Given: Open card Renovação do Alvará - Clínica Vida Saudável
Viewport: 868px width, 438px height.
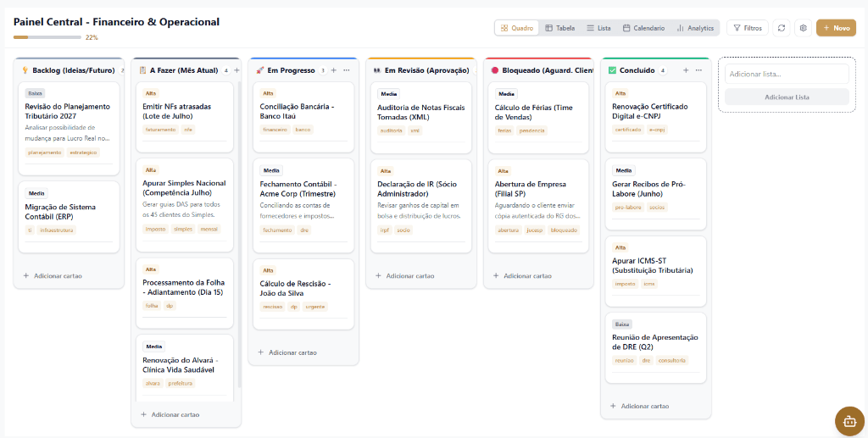Looking at the screenshot, I should point(185,368).
